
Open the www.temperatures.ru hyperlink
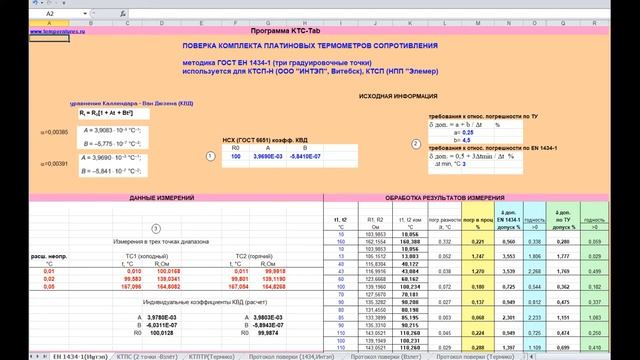click(x=57, y=31)
